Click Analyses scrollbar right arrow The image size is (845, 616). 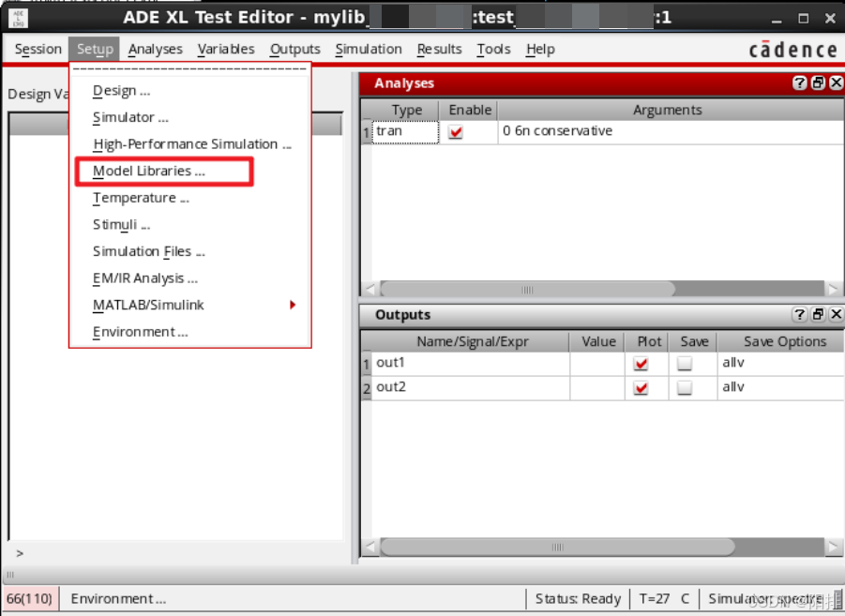tap(833, 290)
